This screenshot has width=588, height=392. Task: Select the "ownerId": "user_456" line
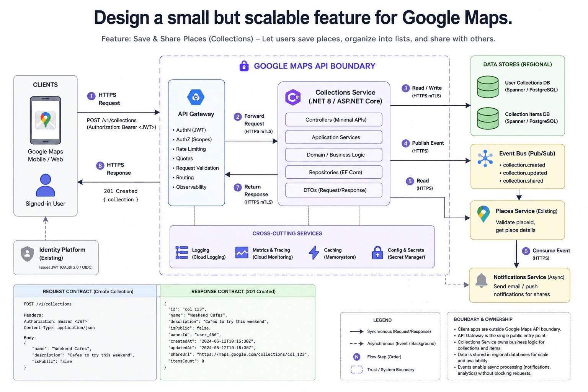[x=194, y=335]
